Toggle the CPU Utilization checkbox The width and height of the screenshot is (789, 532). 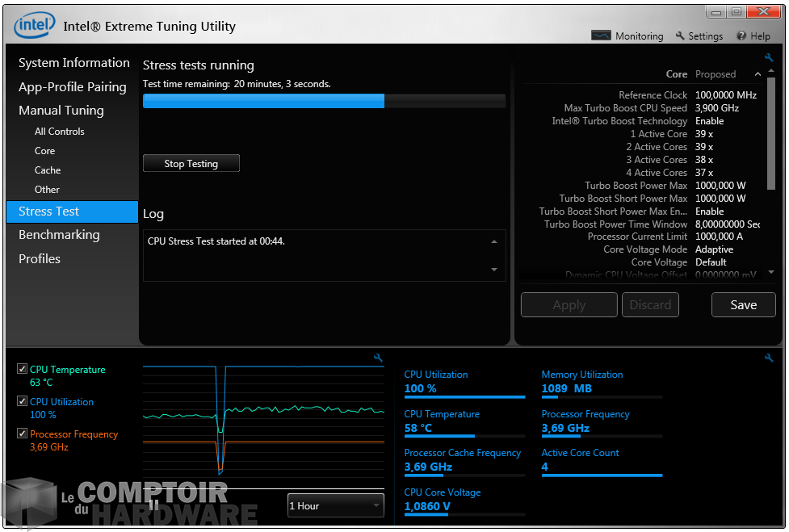click(22, 402)
